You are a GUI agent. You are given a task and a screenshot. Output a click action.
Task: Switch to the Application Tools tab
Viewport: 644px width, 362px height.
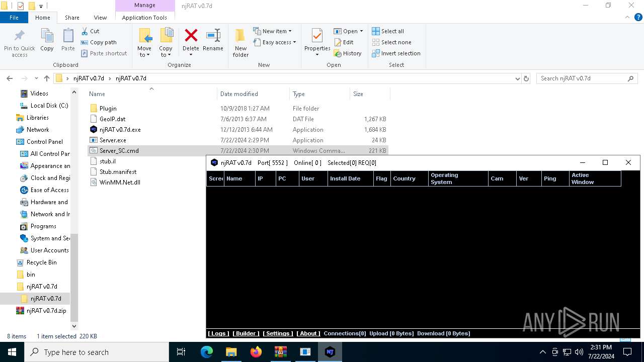pyautogui.click(x=144, y=17)
